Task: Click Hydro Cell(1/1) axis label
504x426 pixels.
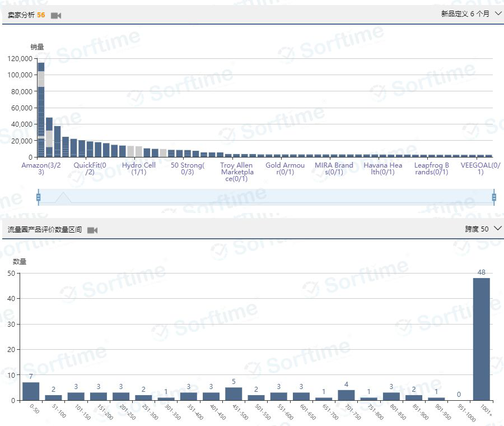Action: click(138, 169)
